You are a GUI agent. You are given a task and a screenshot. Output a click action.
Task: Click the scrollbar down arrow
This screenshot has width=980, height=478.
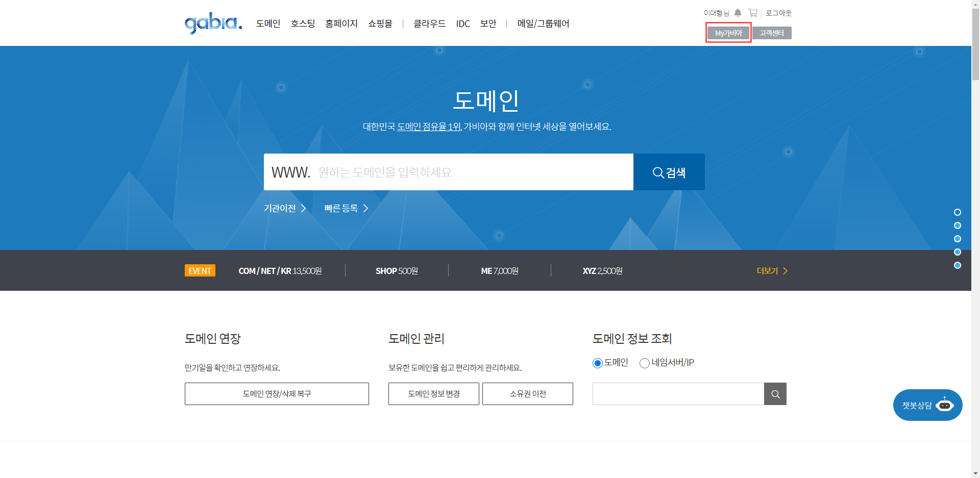975,473
